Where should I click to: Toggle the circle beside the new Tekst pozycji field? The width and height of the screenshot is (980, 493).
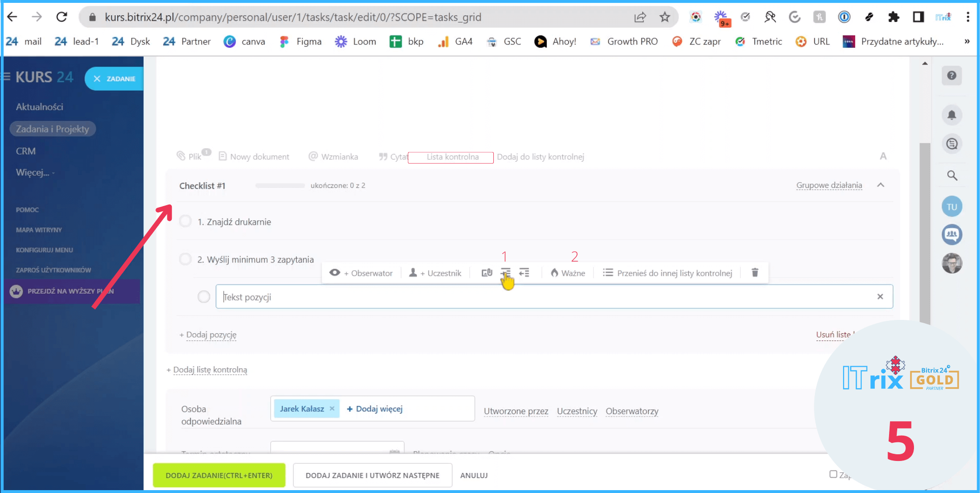tap(204, 297)
